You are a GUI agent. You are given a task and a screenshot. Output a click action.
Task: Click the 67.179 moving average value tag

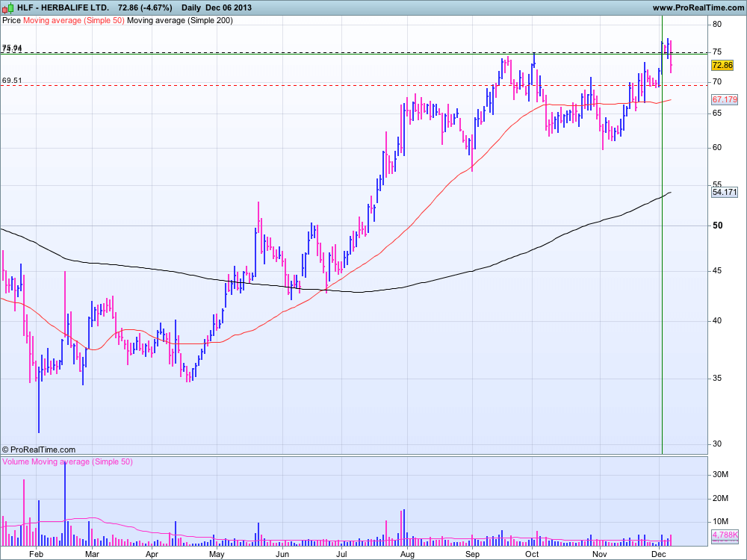pyautogui.click(x=725, y=99)
